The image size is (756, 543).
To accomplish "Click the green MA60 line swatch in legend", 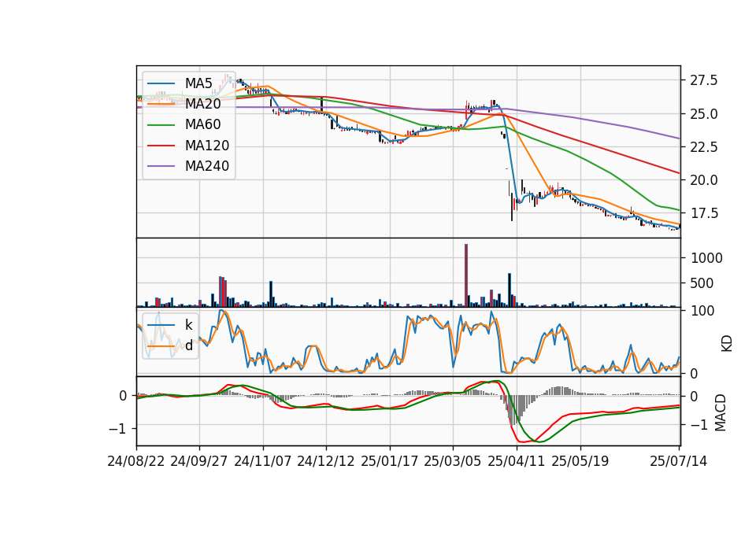I will (x=161, y=125).
